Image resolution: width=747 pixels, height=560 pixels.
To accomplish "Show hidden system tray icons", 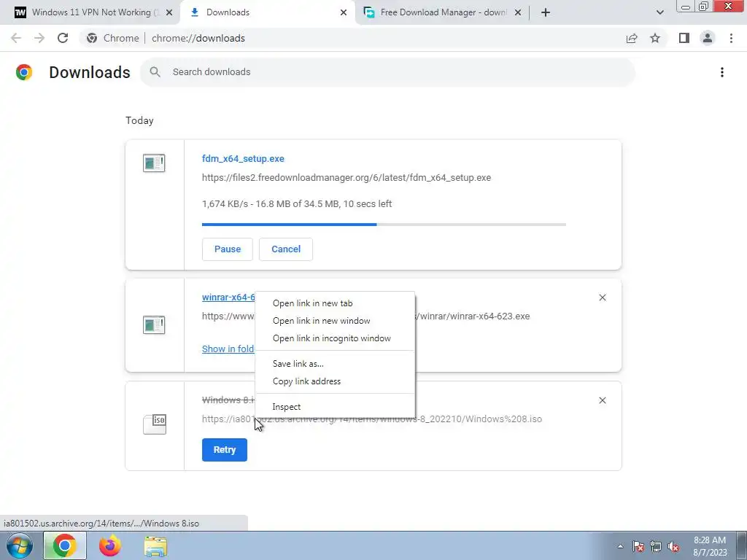I will pos(620,546).
